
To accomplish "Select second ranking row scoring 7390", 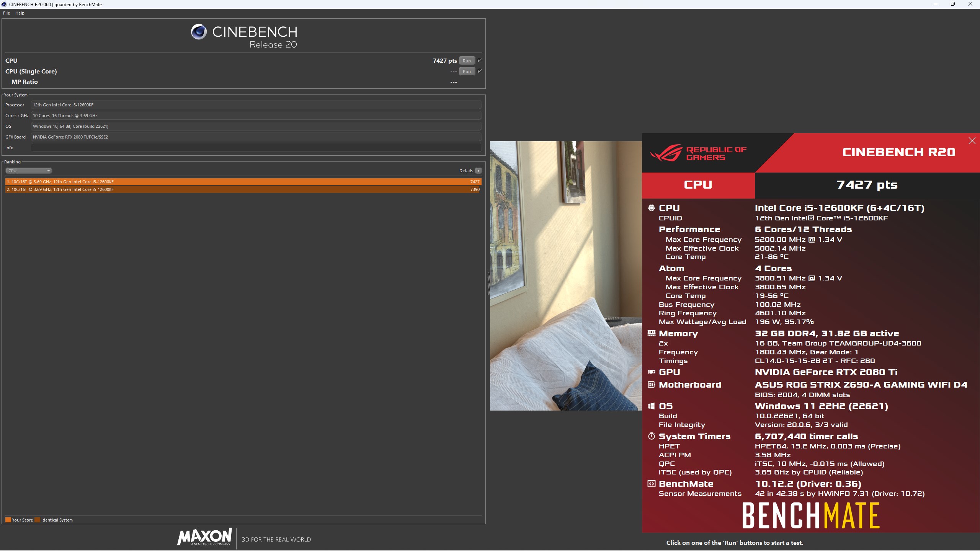I will click(x=243, y=189).
